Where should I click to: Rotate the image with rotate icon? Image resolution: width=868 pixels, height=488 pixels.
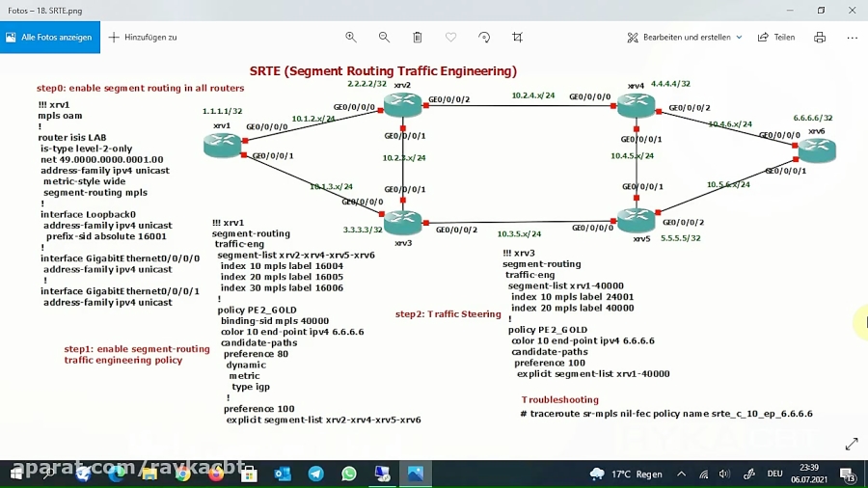click(x=484, y=37)
